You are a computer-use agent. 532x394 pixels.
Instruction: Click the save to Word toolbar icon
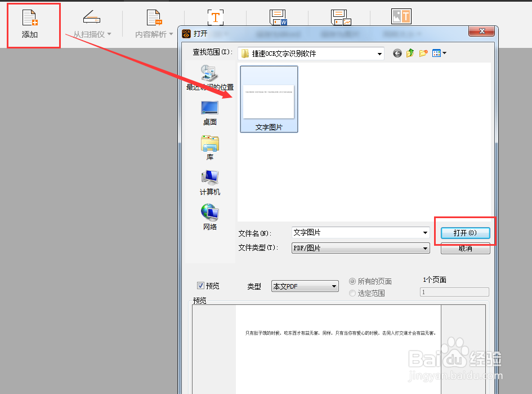(x=278, y=17)
